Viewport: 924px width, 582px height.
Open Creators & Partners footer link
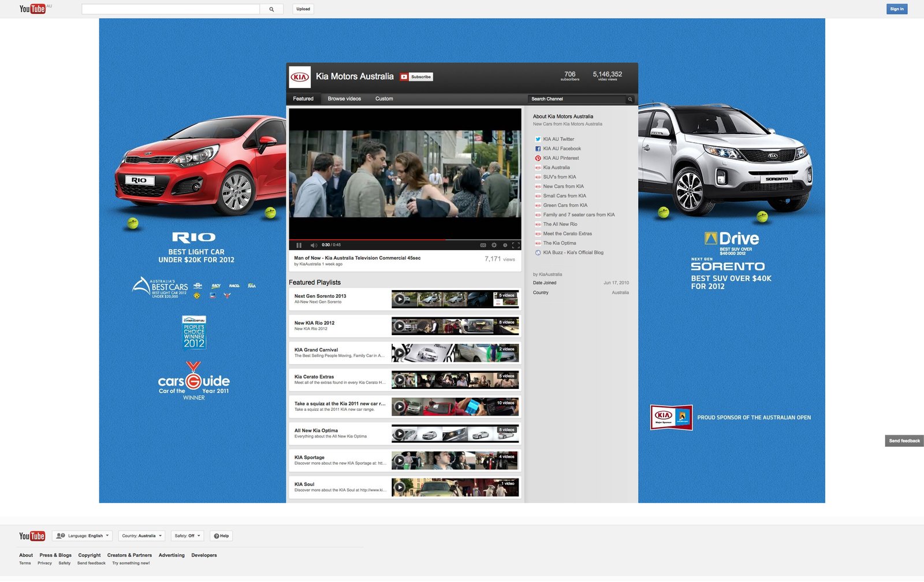coord(129,555)
